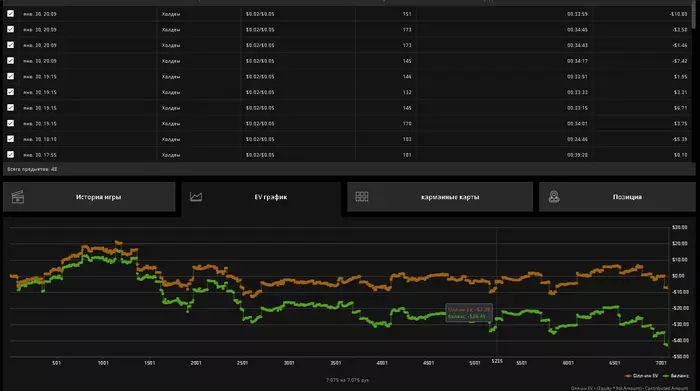700x391 pixels.
Task: Click the clapperboard icon beside История игры
Action: click(x=18, y=197)
